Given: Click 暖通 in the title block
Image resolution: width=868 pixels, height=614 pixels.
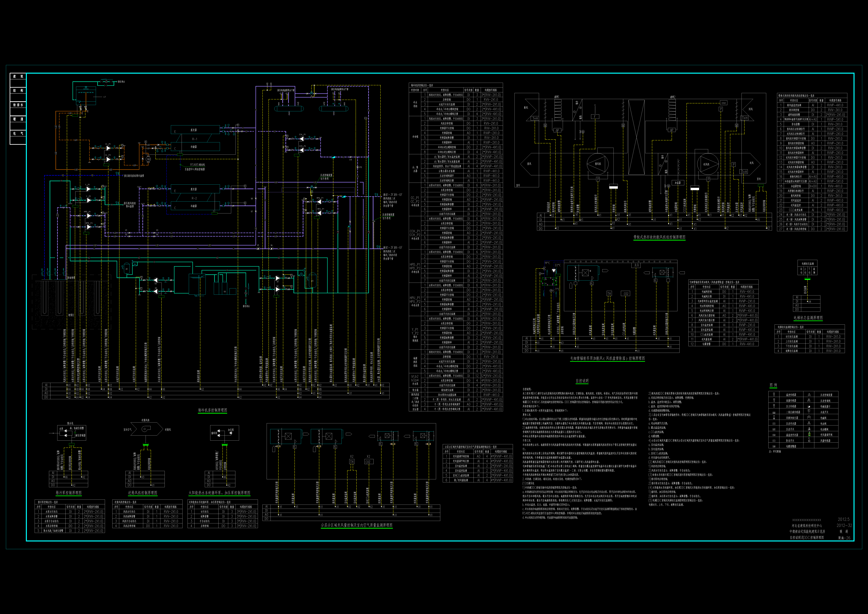Looking at the screenshot, I should point(844,532).
